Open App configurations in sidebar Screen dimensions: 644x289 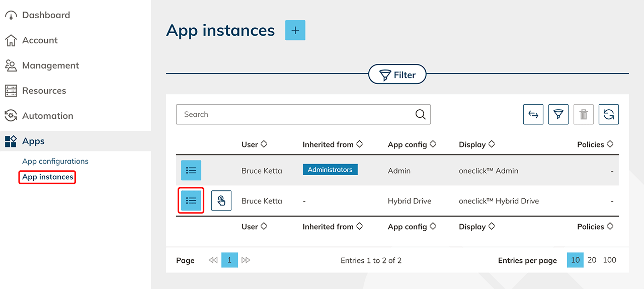pyautogui.click(x=55, y=161)
